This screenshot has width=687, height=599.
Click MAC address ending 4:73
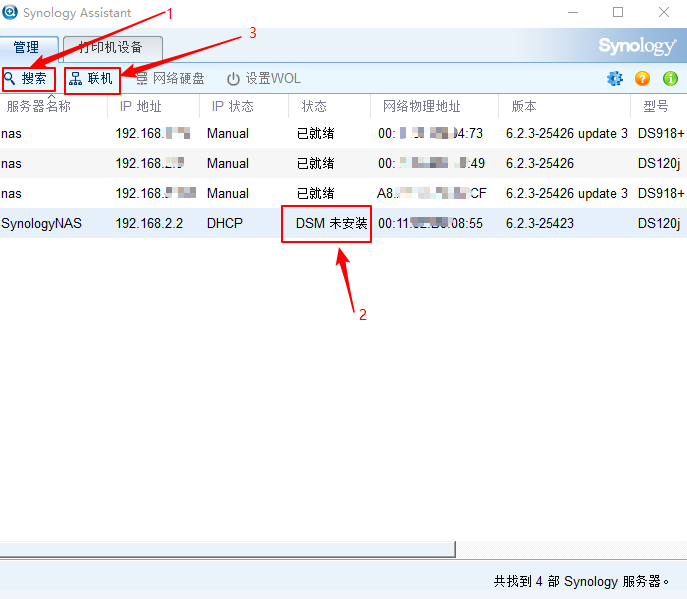[430, 133]
